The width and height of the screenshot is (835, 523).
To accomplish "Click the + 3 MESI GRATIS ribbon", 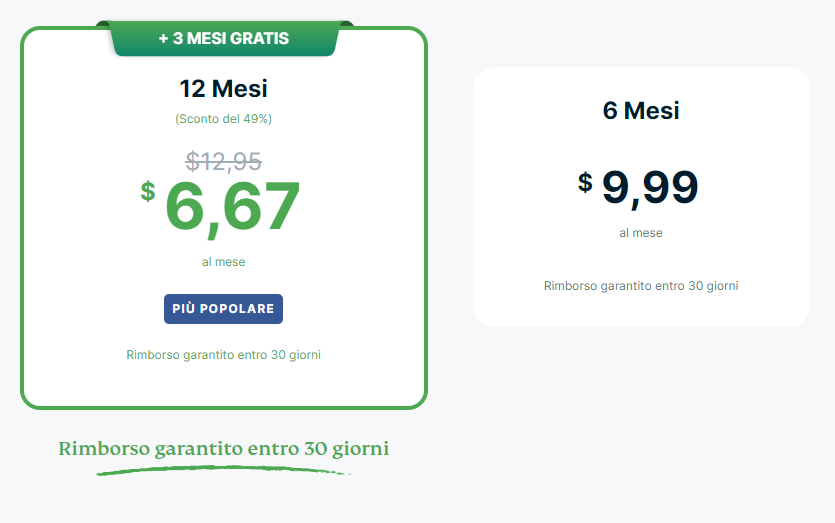I will click(x=224, y=39).
